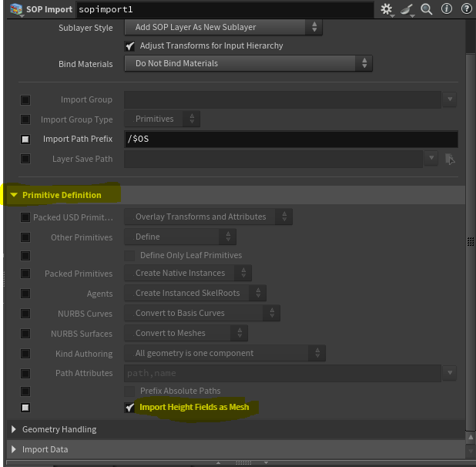Uncheck Import Height Fields as Mesh
476x467 pixels.
pos(129,407)
